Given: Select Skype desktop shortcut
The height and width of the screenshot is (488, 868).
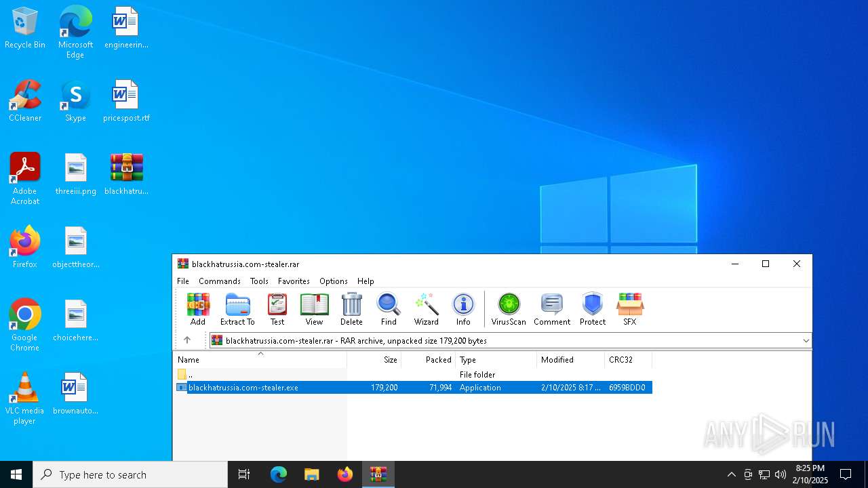Looking at the screenshot, I should [x=75, y=102].
